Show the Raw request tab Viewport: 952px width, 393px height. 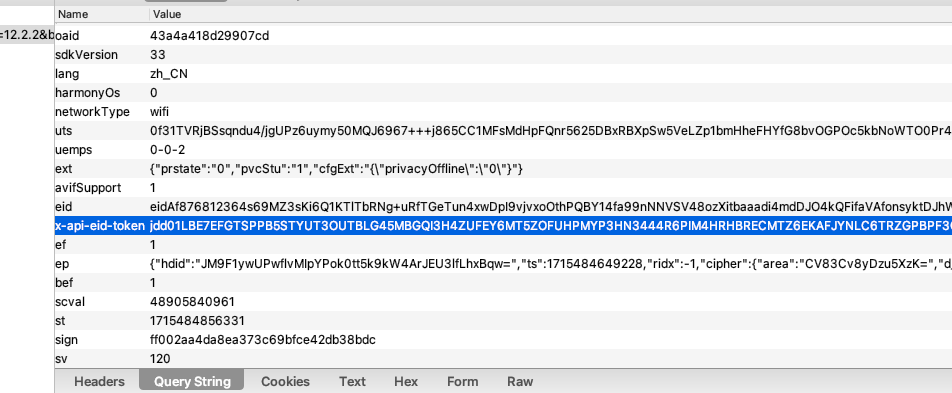pos(520,381)
